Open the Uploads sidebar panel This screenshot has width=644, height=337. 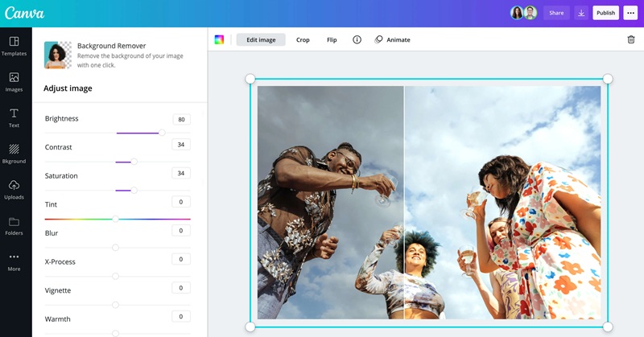coord(14,190)
